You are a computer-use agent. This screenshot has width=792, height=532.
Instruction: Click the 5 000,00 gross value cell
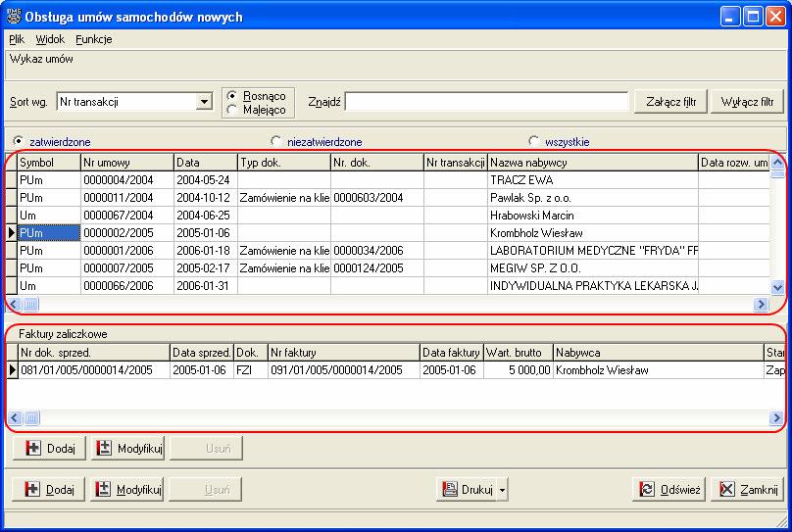[x=519, y=370]
